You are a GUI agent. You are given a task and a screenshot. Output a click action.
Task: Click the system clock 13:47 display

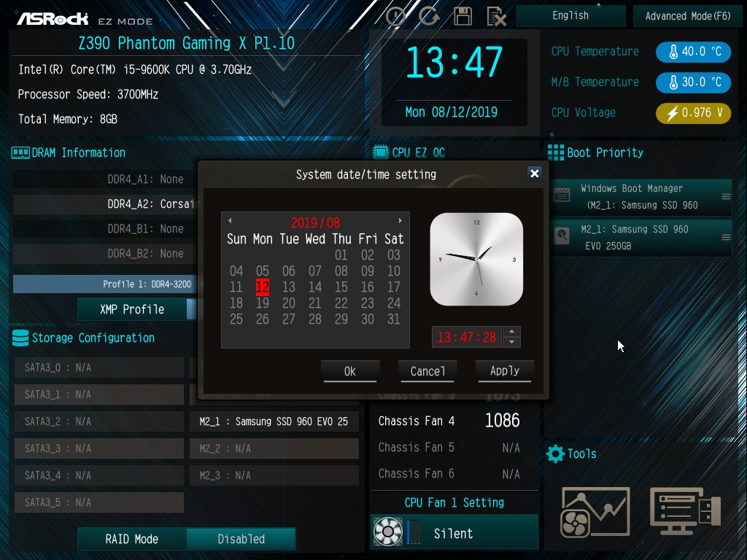pos(454,62)
